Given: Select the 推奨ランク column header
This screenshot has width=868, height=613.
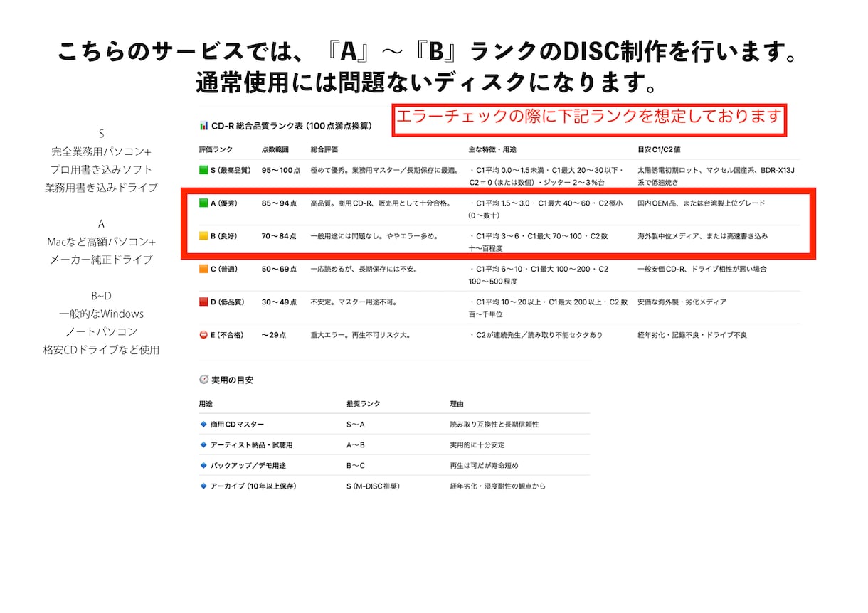Looking at the screenshot, I should click(x=364, y=404).
